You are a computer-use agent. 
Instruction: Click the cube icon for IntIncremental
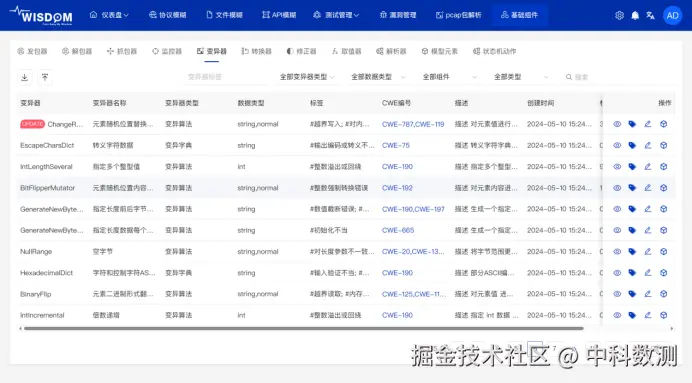click(663, 315)
